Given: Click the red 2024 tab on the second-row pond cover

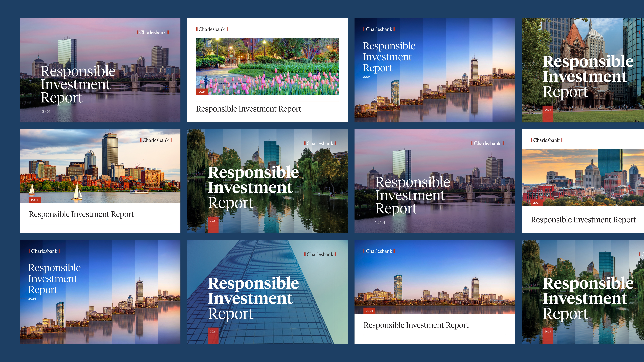Looking at the screenshot, I should click(213, 225).
